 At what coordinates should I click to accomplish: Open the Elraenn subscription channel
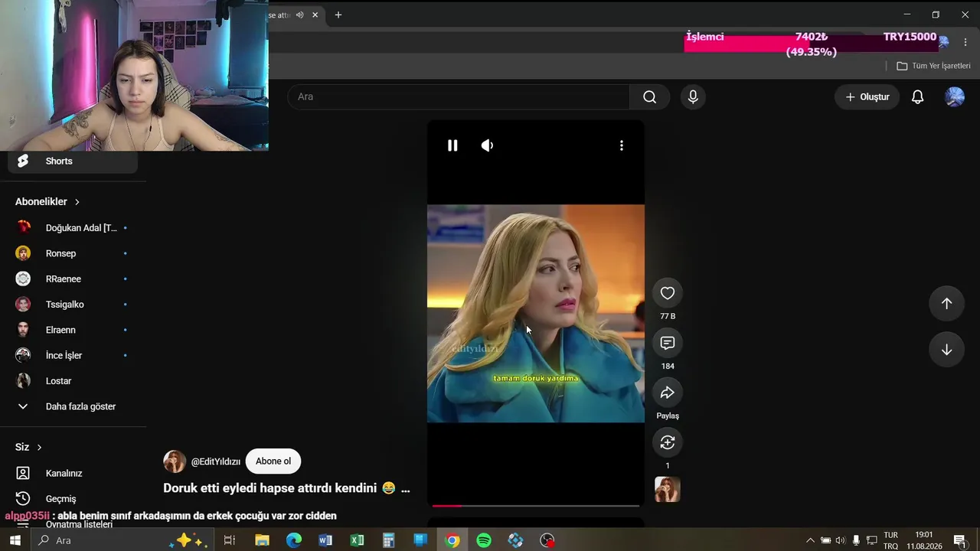coord(73,330)
